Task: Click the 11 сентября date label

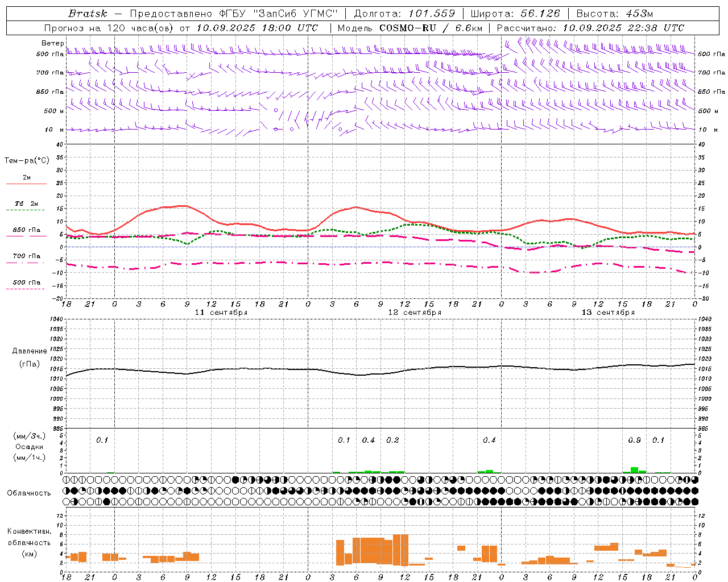Action: click(221, 313)
